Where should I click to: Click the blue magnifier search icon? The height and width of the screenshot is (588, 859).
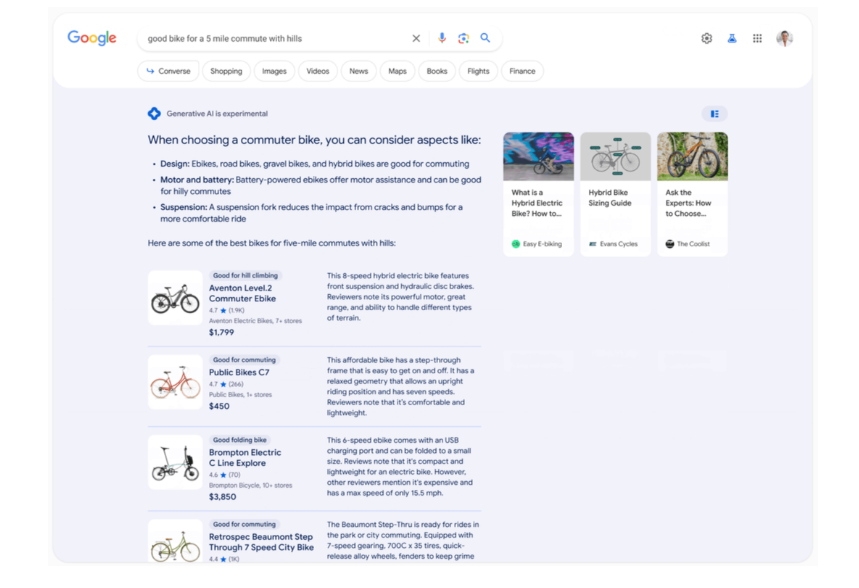click(485, 38)
